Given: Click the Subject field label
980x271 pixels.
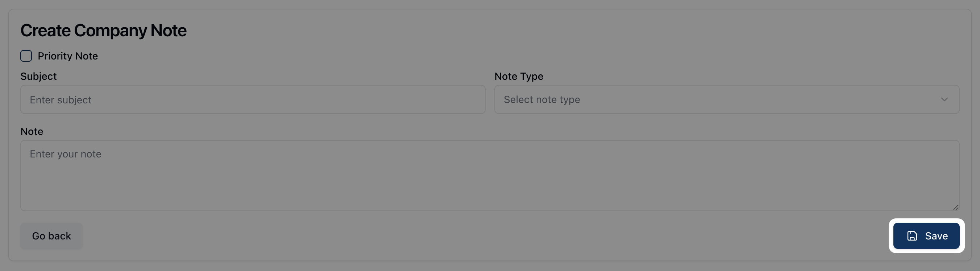Looking at the screenshot, I should 38,76.
